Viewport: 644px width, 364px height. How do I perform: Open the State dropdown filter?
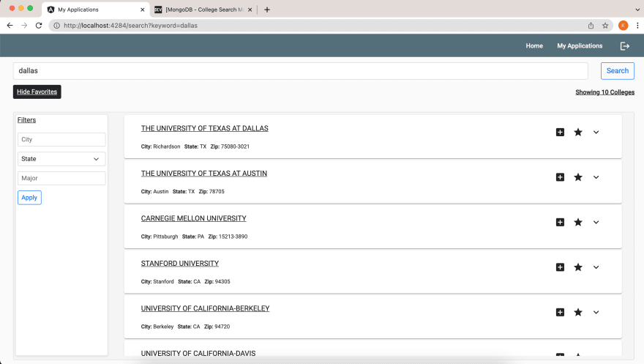pyautogui.click(x=61, y=159)
